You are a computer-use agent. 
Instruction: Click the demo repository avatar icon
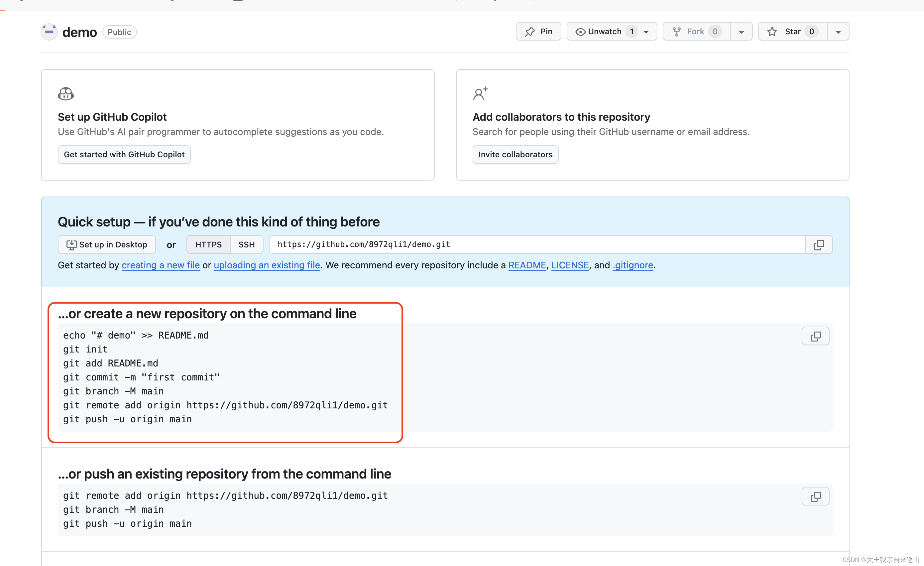pyautogui.click(x=49, y=32)
